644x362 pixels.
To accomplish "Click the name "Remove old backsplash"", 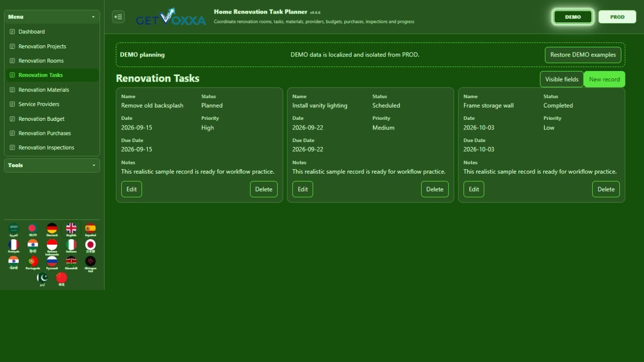I will (152, 106).
